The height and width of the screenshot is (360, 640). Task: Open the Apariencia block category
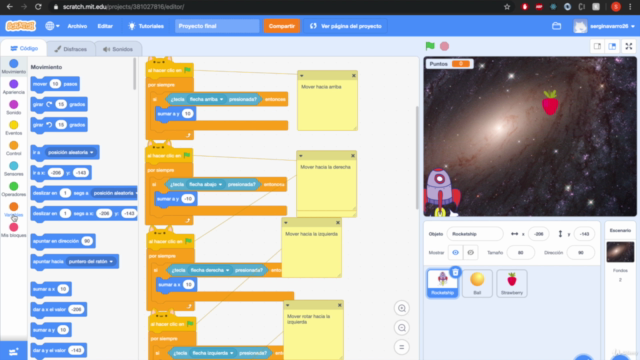(x=13, y=87)
